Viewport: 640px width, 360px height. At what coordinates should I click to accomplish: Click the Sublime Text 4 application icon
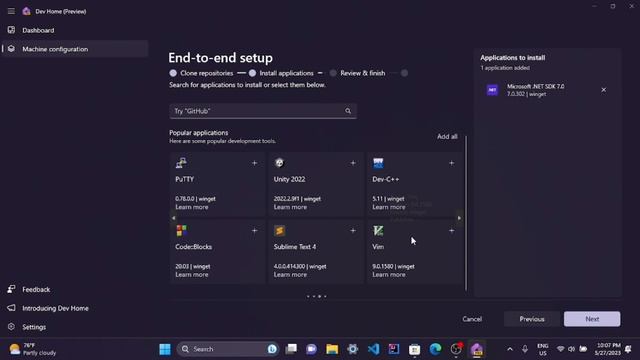pyautogui.click(x=280, y=231)
